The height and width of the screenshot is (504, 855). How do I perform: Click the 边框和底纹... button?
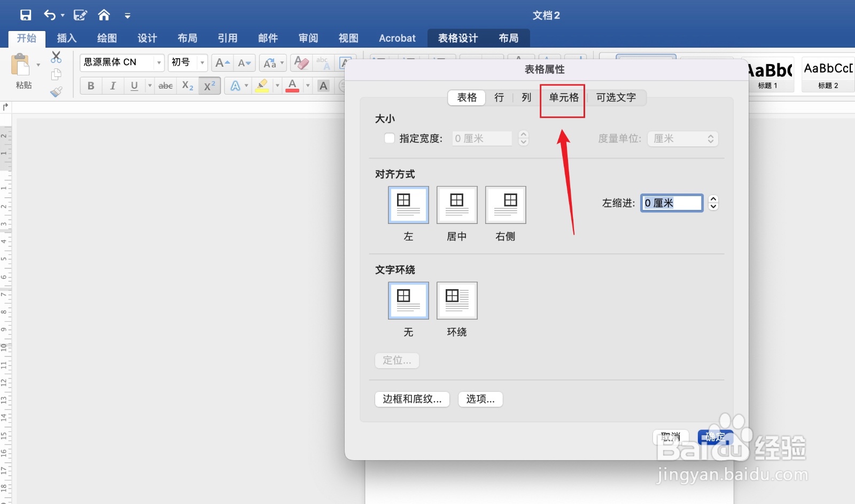point(412,399)
